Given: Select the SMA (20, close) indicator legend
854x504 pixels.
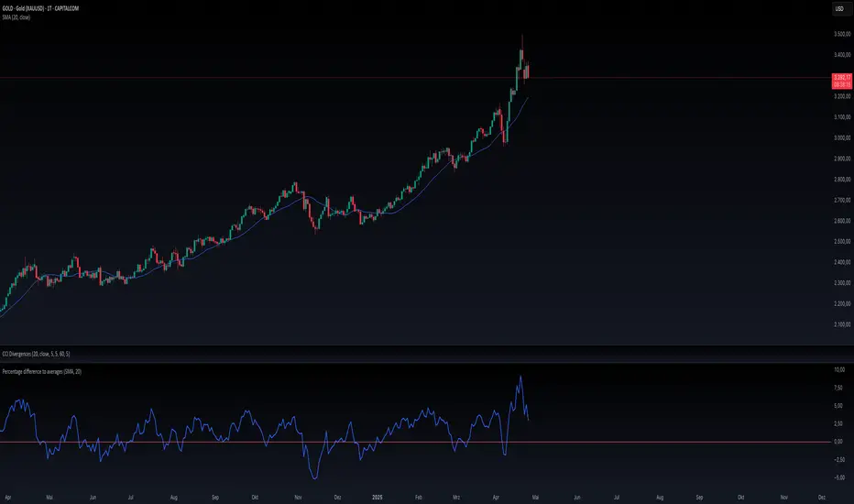Looking at the screenshot, I should click(x=16, y=17).
